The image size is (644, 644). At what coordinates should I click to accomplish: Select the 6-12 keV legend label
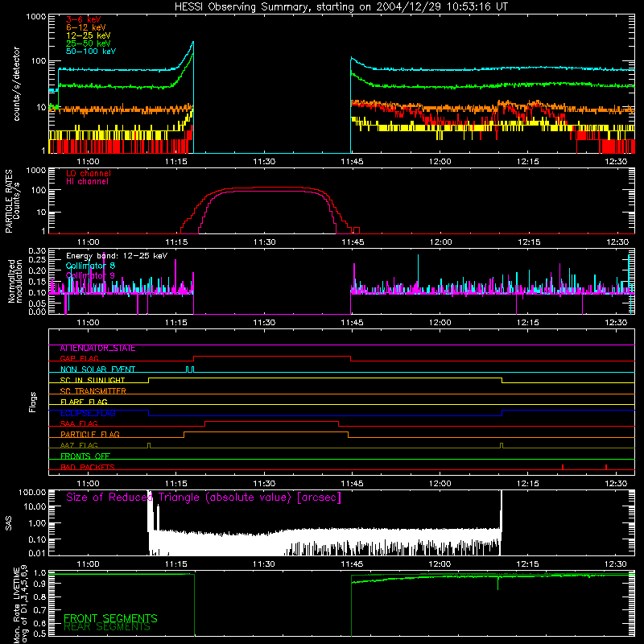[86, 27]
